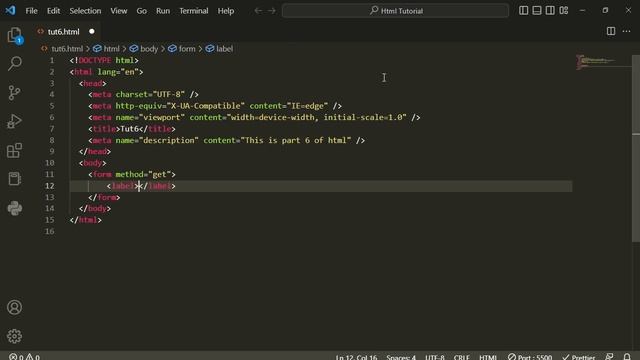Image resolution: width=640 pixels, height=360 pixels.
Task: Click Ln 12, Col 16 in the status bar
Action: point(357,357)
